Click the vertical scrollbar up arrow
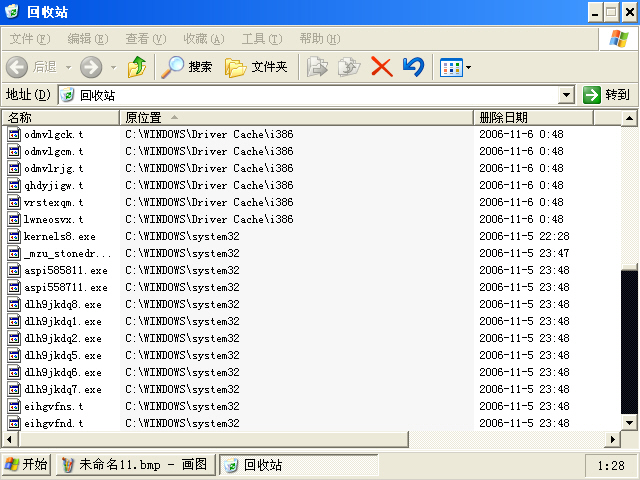640x480 pixels. [629, 118]
